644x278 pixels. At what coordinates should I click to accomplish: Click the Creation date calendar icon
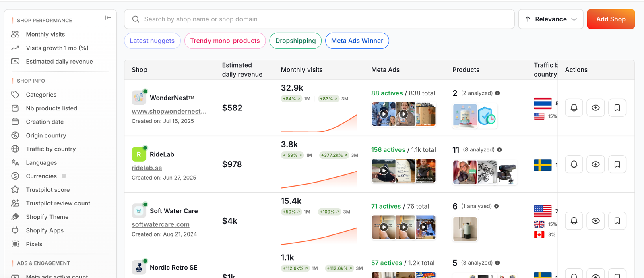point(15,122)
